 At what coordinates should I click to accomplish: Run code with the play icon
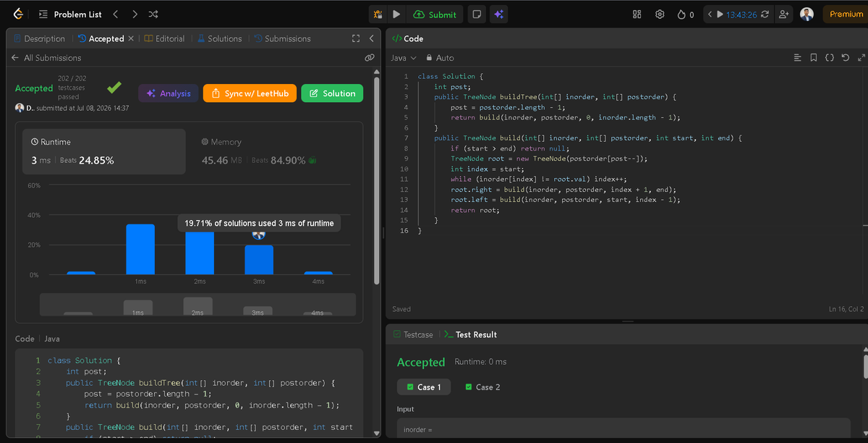pos(396,14)
